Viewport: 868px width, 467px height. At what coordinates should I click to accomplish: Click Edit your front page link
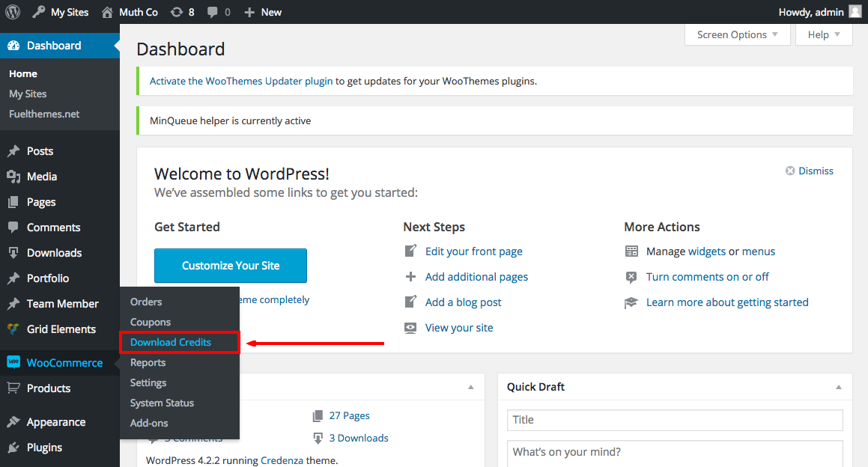coord(474,251)
